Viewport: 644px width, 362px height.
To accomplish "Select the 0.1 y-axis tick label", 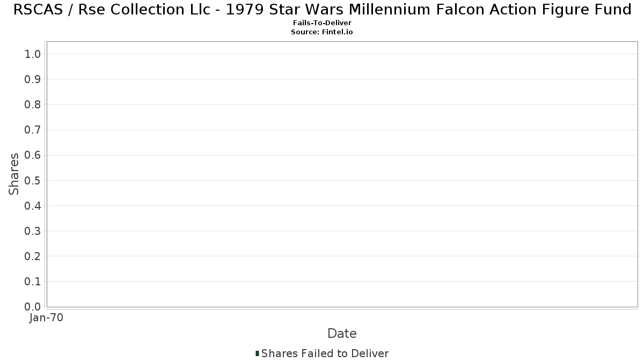I will pos(33,282).
